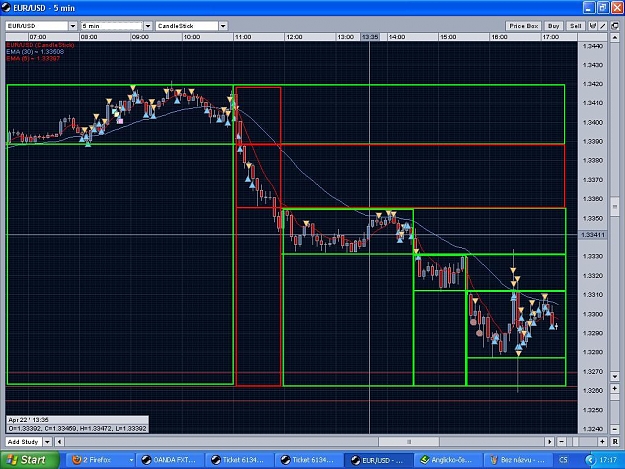Open the Add Study dropdown arrow
The width and height of the screenshot is (625, 469).
(x=47, y=442)
